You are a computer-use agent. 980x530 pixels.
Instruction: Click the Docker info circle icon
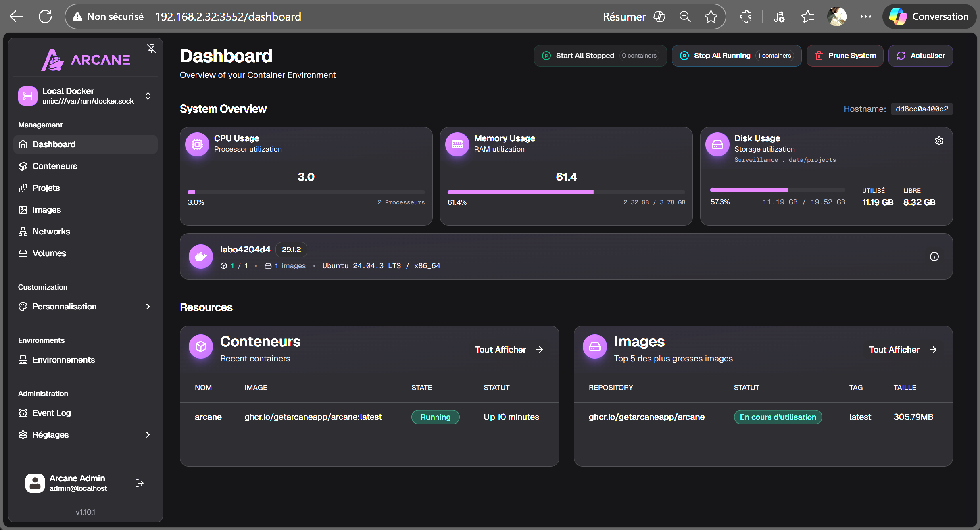[x=934, y=257]
